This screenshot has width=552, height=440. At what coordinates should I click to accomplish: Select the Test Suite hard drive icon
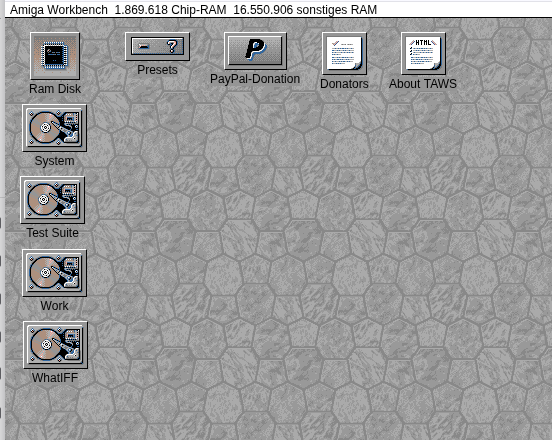pos(52,200)
